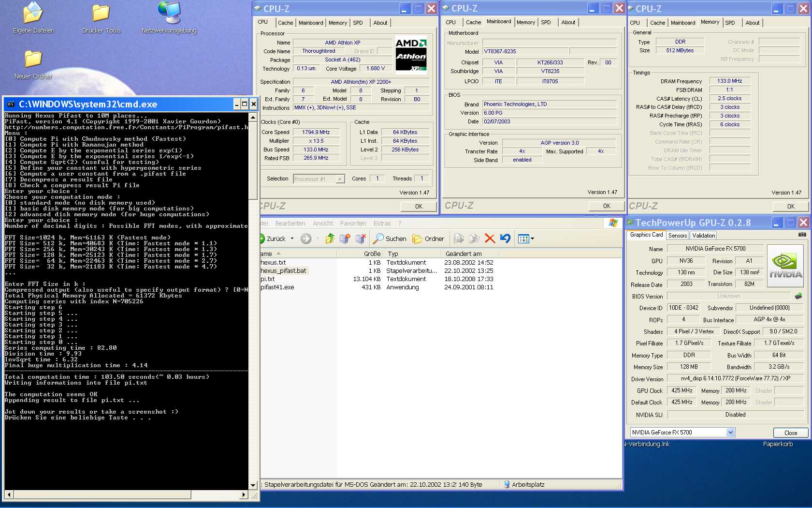Open the Back button history dropdown arrow
812x508 pixels.
[x=292, y=239]
